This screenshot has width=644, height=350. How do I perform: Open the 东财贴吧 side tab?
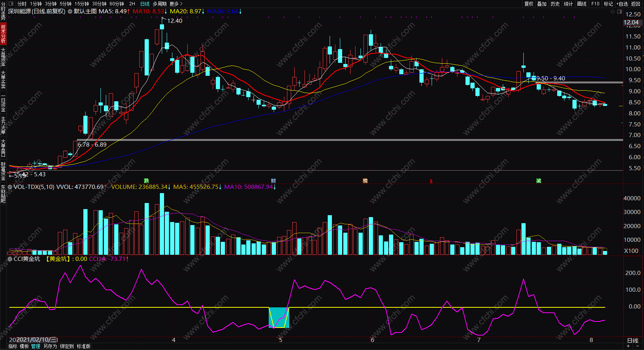pyautogui.click(x=3, y=194)
